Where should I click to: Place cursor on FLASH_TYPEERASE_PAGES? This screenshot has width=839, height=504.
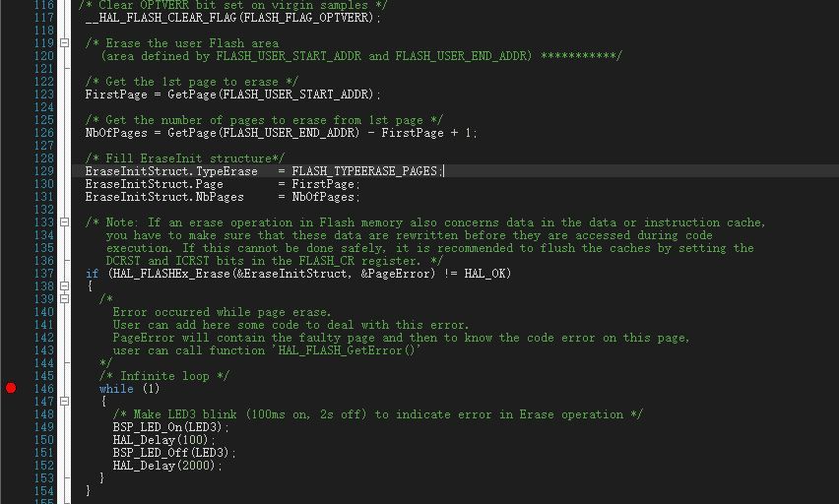(363, 171)
